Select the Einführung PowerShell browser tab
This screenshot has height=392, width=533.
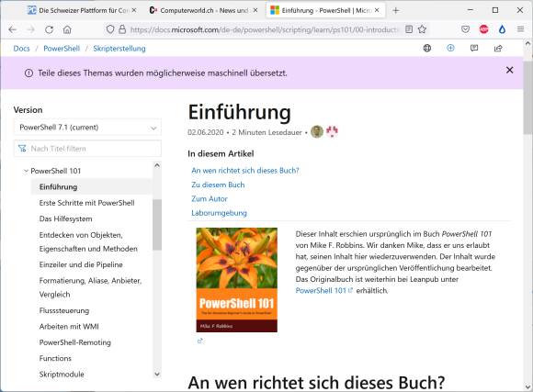tap(324, 10)
